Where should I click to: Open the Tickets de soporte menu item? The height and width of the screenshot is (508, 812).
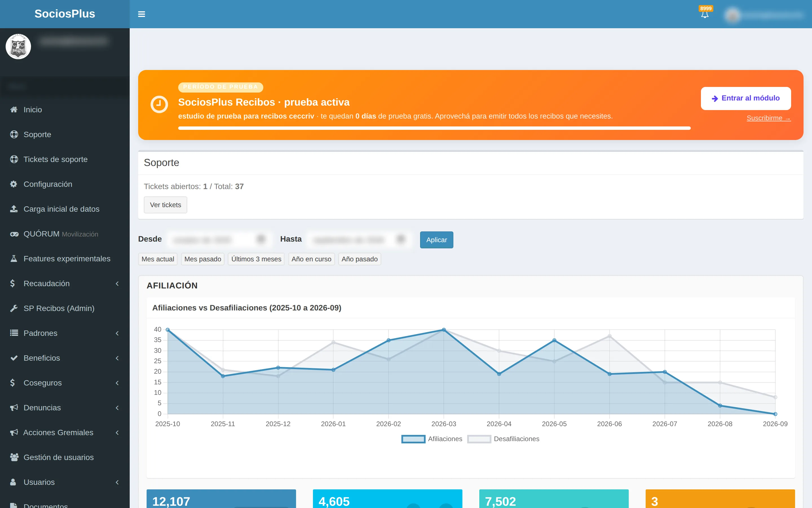pos(65,159)
